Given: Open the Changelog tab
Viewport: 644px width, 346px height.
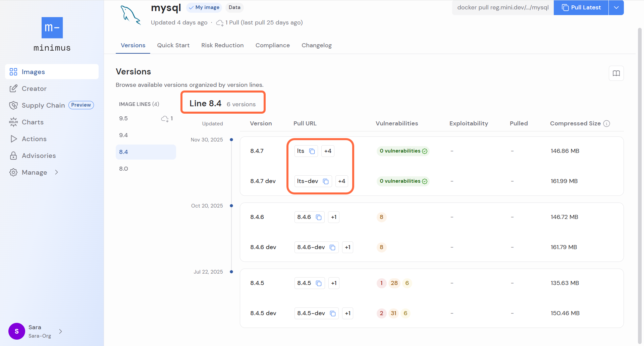Looking at the screenshot, I should coord(316,45).
